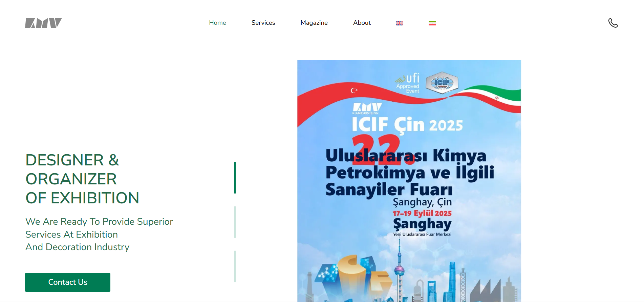The width and height of the screenshot is (644, 302).
Task: Click the 'Designer & Organizer of Exhibition' heading
Action: [82, 179]
